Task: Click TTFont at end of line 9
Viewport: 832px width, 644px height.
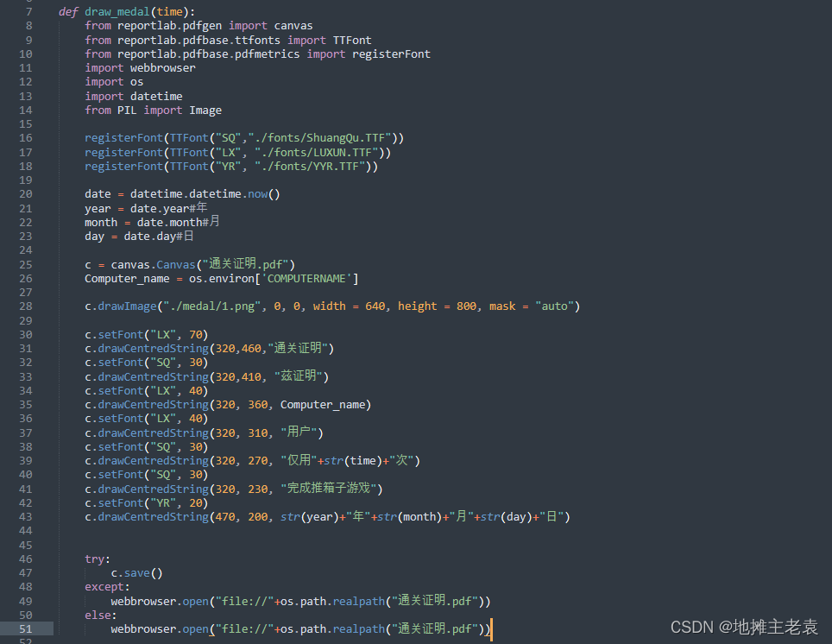Action: pyautogui.click(x=352, y=41)
